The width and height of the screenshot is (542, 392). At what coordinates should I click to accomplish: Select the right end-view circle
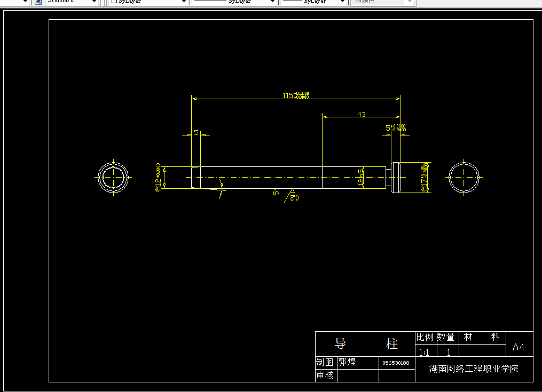tap(464, 178)
